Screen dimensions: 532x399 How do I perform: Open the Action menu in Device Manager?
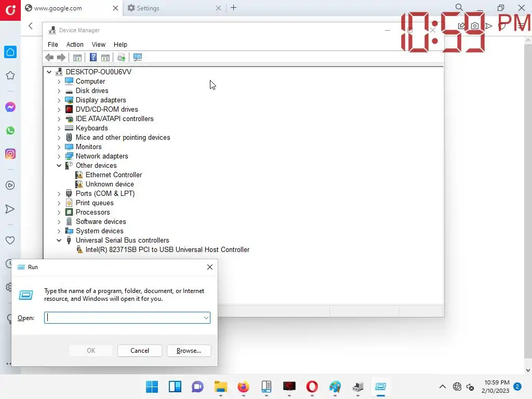tap(75, 45)
